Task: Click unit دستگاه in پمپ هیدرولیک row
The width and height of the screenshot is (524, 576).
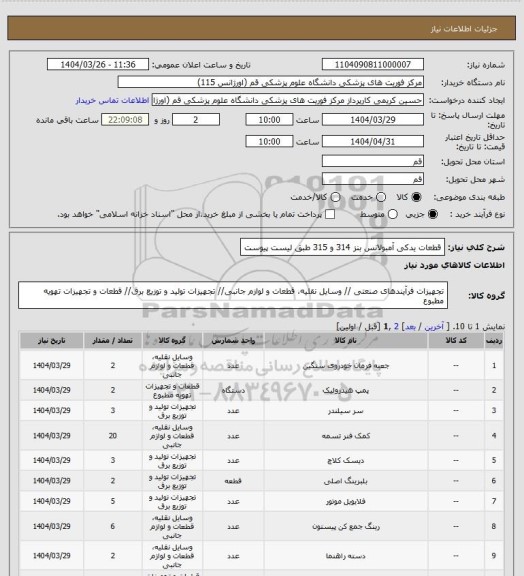Action: point(233,390)
